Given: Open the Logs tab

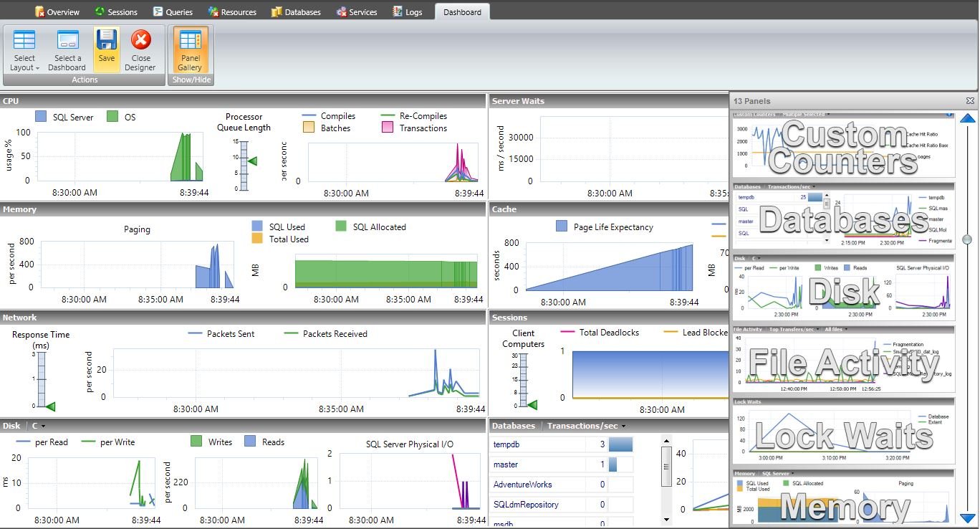Looking at the screenshot, I should [x=408, y=11].
